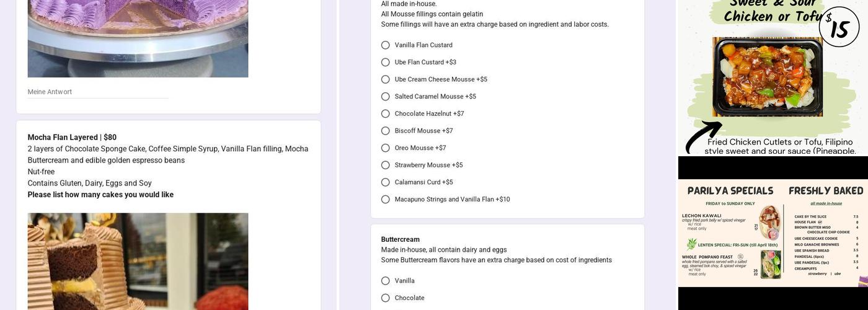Choose Ube Flan Custard +$3 option

[386, 63]
